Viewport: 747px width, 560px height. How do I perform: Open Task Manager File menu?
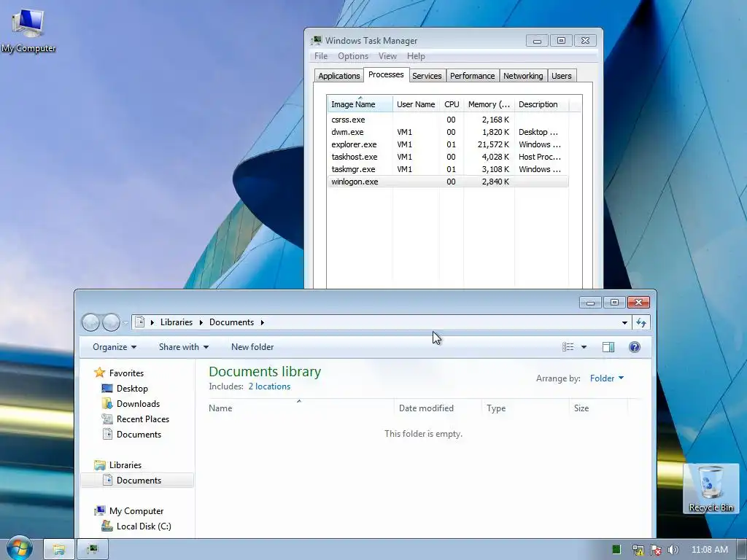(x=321, y=56)
